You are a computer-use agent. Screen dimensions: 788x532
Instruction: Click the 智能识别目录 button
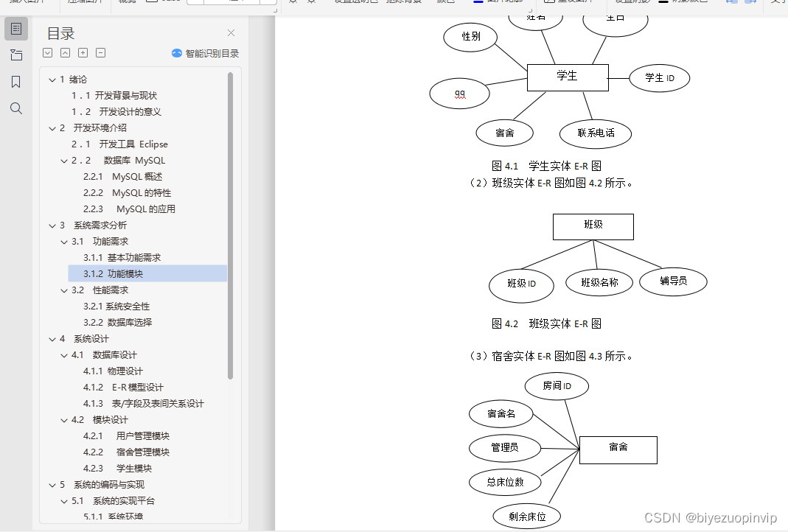coord(205,53)
